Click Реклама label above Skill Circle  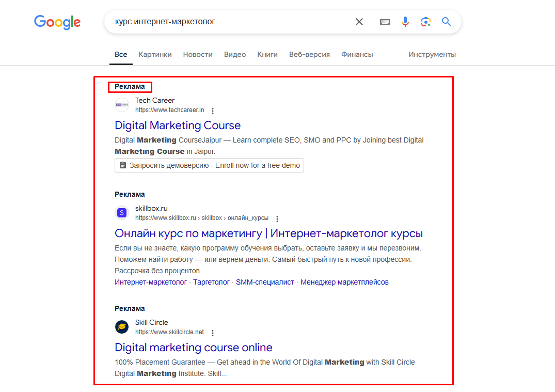pos(130,308)
